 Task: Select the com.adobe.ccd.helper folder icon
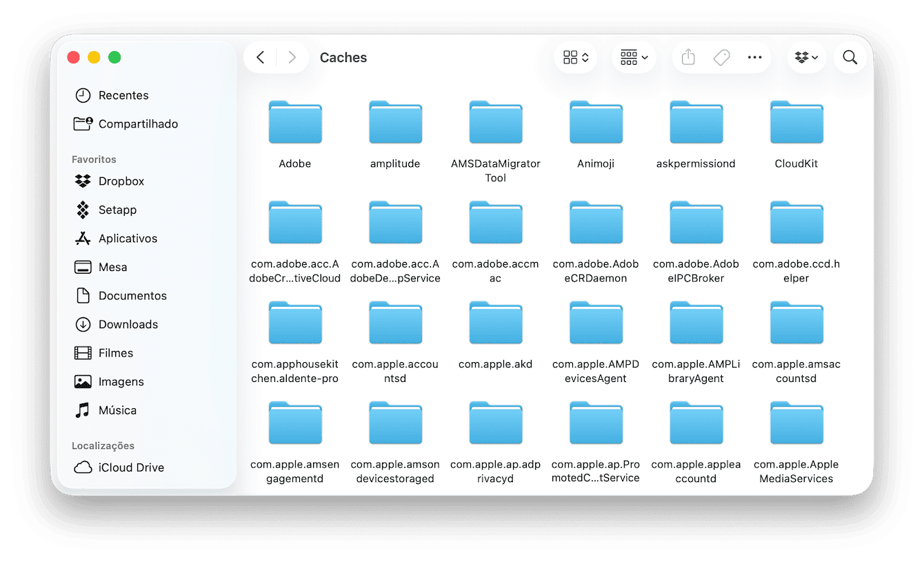796,222
